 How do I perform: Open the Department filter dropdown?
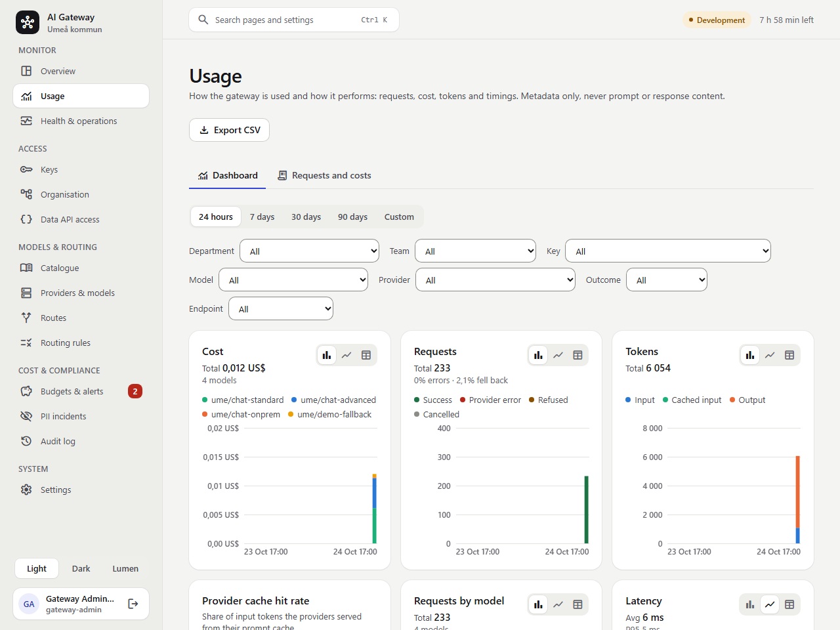point(309,251)
